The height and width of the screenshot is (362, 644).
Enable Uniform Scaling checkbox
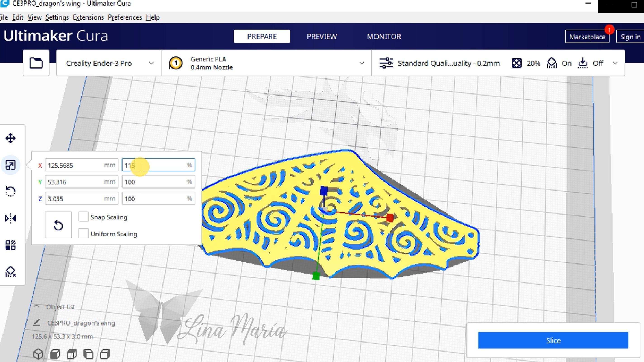[x=83, y=234]
